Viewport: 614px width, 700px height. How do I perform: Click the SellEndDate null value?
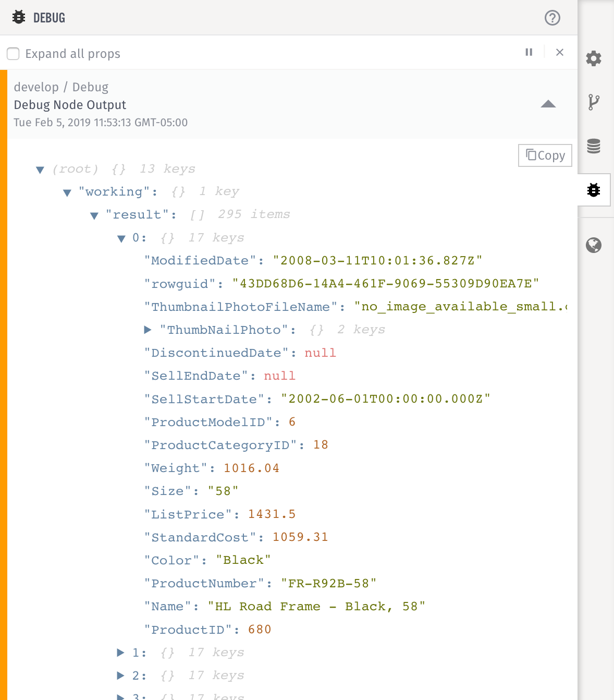point(280,376)
